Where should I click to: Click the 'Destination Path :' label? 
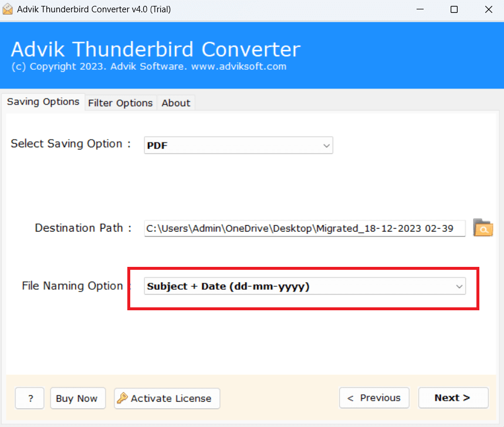pos(83,228)
